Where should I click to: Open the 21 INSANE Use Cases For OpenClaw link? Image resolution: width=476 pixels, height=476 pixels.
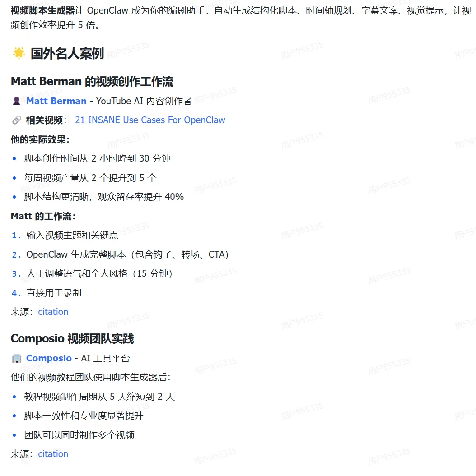point(150,120)
